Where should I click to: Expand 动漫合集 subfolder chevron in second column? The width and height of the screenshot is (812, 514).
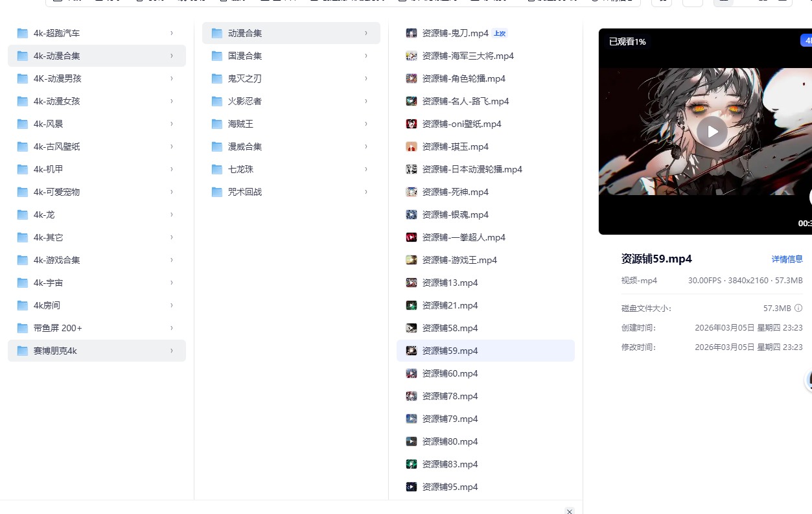[x=366, y=33]
